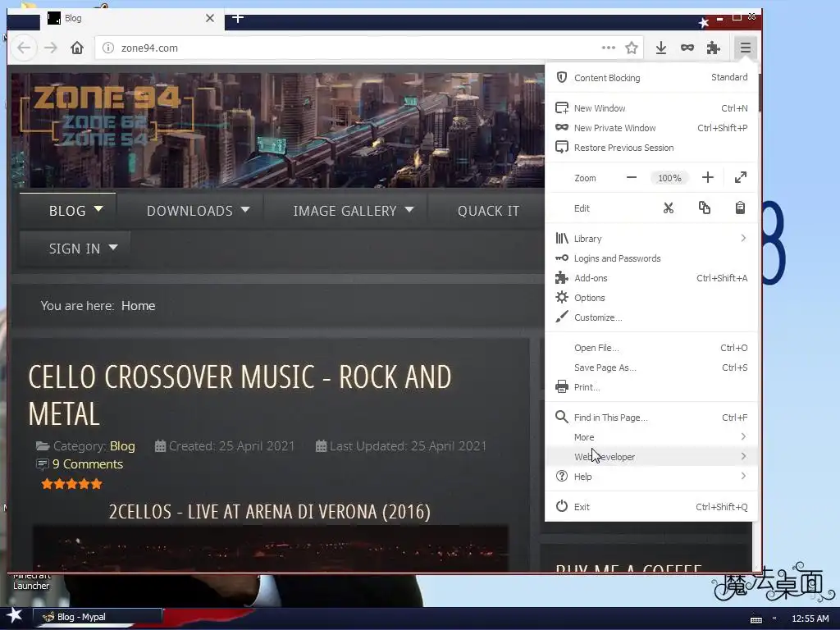Click Print... menu item
This screenshot has height=630, width=840.
pyautogui.click(x=651, y=387)
